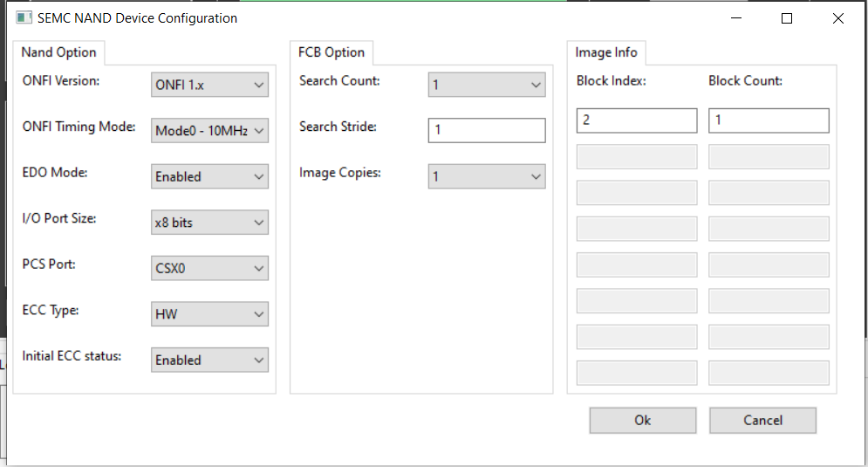The width and height of the screenshot is (868, 467).
Task: Click the first Block Index field
Action: pos(637,120)
